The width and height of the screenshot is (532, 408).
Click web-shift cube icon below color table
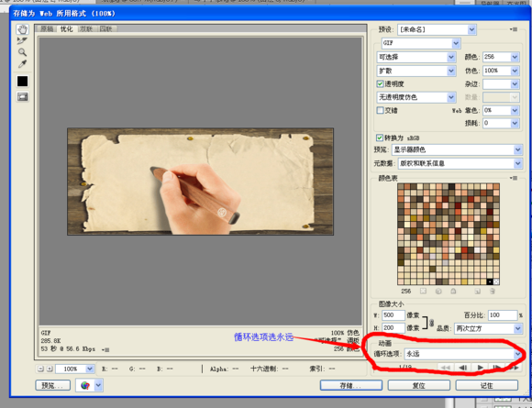pyautogui.click(x=438, y=291)
